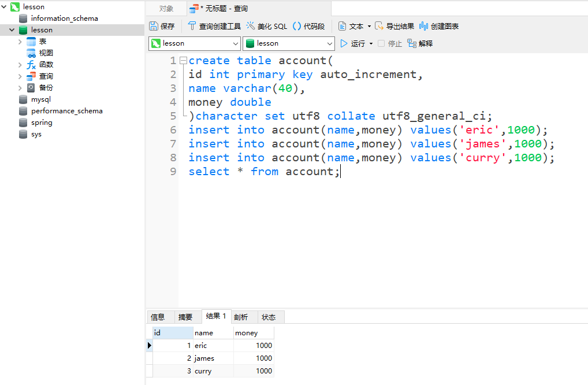This screenshot has height=385, width=588.
Task: Click the Save (保存) toolbar button
Action: pyautogui.click(x=162, y=26)
